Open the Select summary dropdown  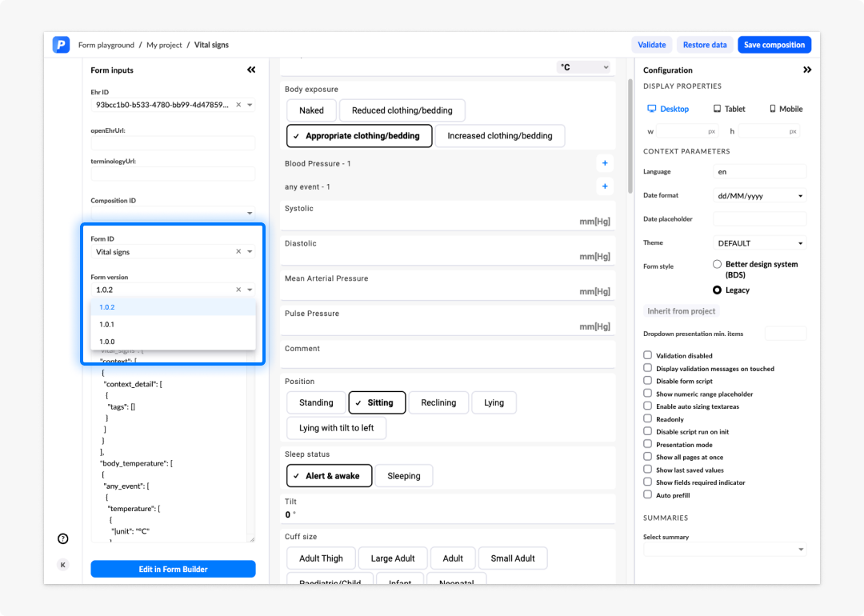tap(725, 550)
